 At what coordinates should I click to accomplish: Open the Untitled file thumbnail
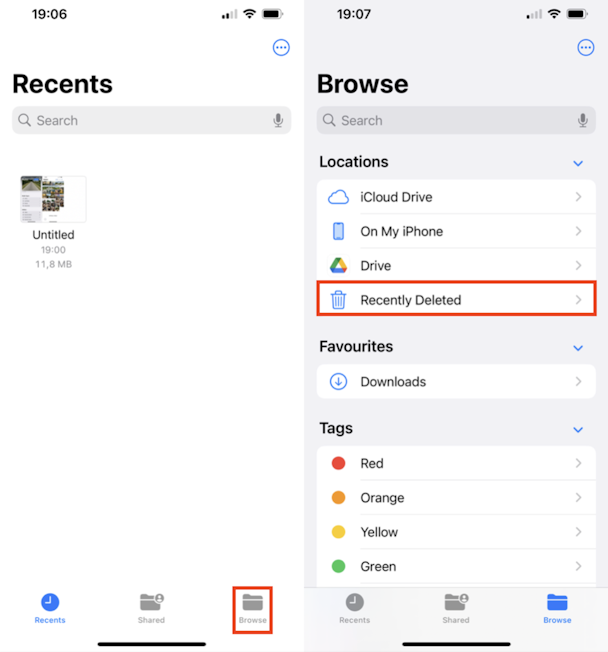pyautogui.click(x=53, y=199)
